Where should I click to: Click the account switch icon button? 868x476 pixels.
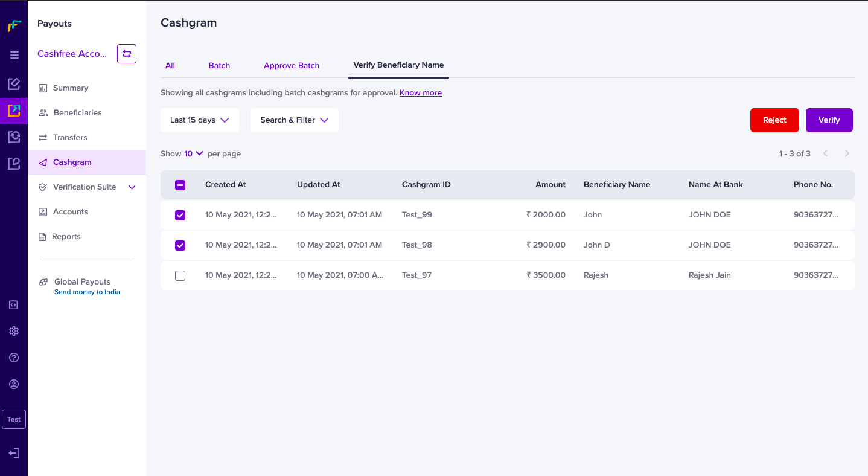pos(127,54)
